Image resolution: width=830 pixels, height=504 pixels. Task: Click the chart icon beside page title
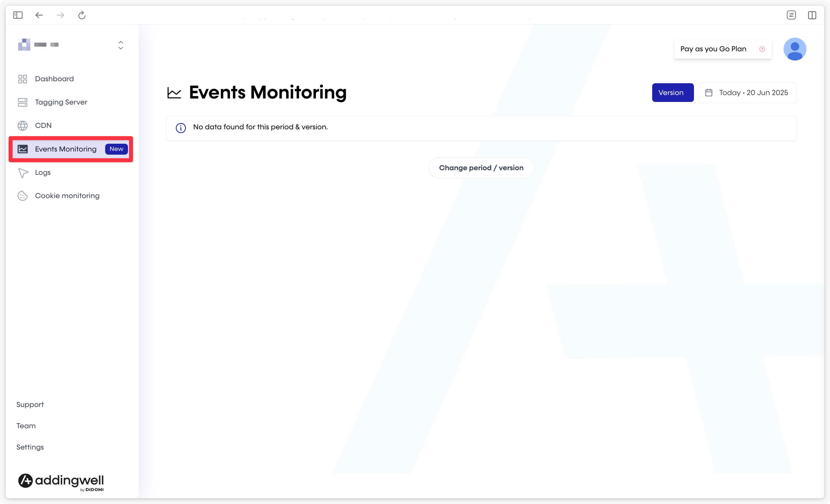point(174,92)
